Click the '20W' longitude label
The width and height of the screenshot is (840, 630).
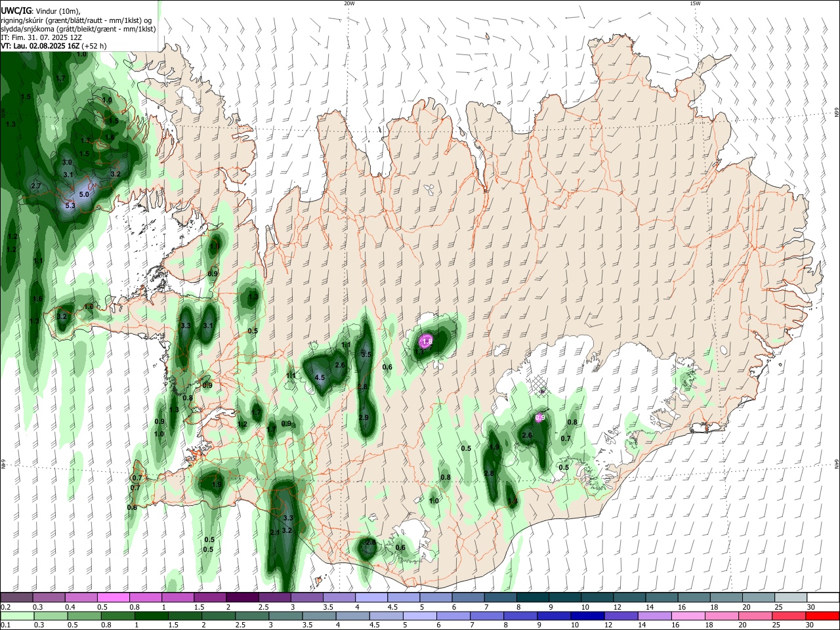click(x=349, y=3)
